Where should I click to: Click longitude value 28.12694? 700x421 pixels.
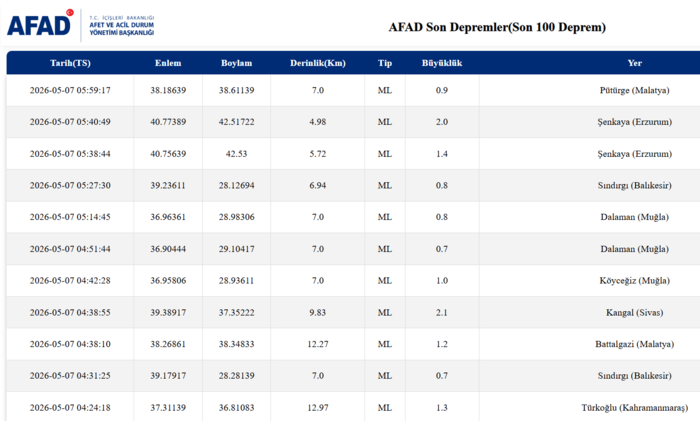click(x=236, y=185)
